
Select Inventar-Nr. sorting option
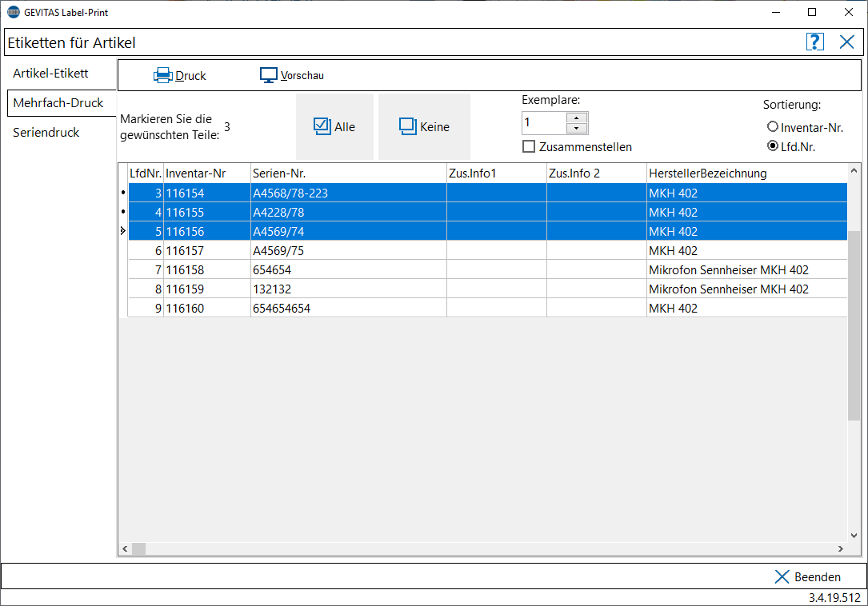773,127
